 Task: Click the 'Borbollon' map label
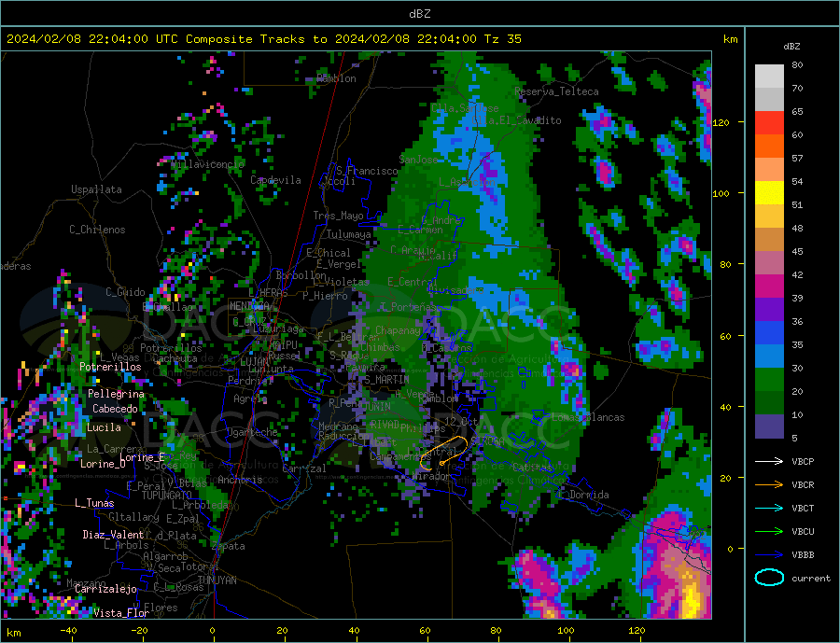point(301,275)
